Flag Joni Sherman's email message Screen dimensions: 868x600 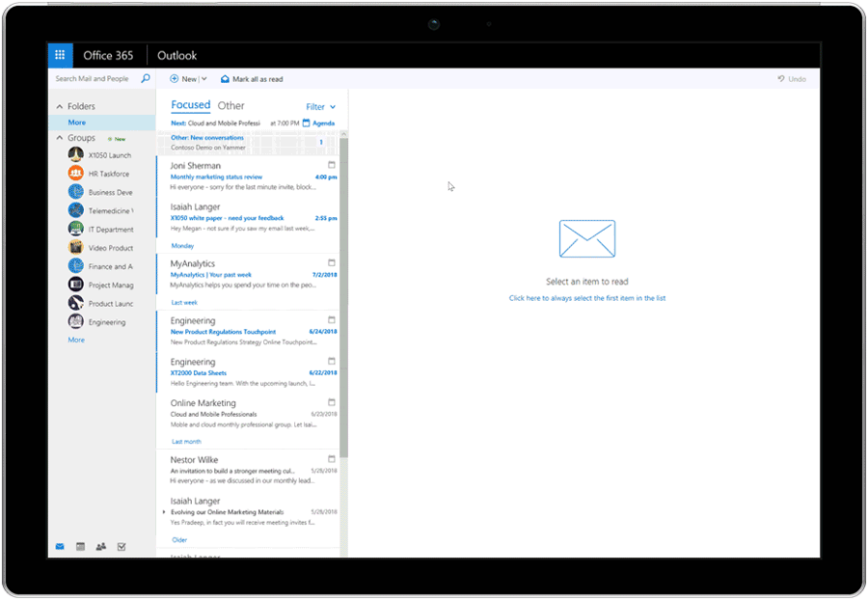click(x=333, y=165)
